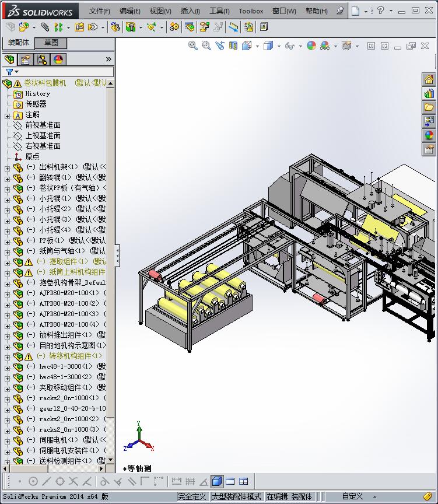The image size is (438, 504).
Task: Open Hide/Show Items dropdown arrow
Action: [300, 46]
